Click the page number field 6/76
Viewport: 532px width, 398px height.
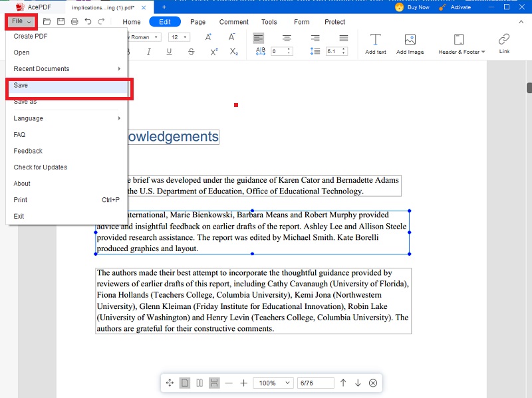pyautogui.click(x=315, y=383)
